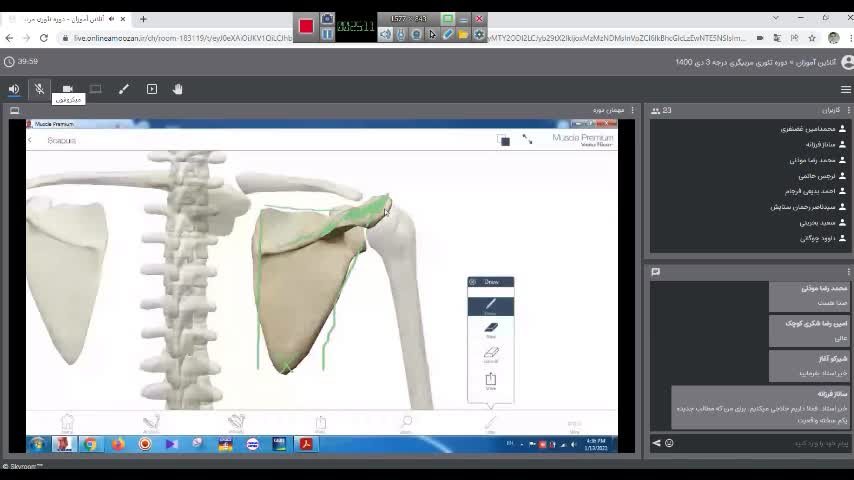Screen dimensions: 854x480
Task: Pause the screen recorder
Action: [x=327, y=34]
